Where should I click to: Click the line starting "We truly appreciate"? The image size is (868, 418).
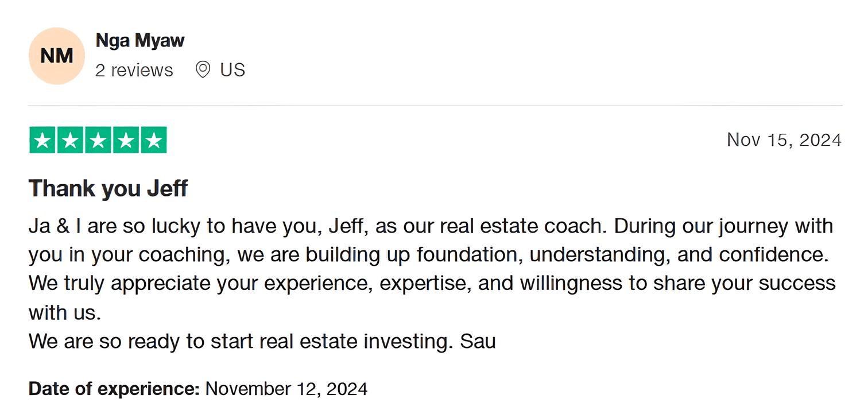(x=432, y=283)
